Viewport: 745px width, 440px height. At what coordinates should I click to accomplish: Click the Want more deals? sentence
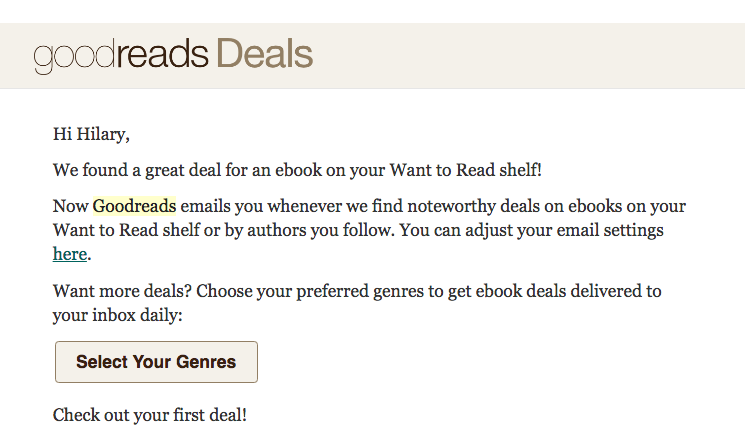(122, 290)
